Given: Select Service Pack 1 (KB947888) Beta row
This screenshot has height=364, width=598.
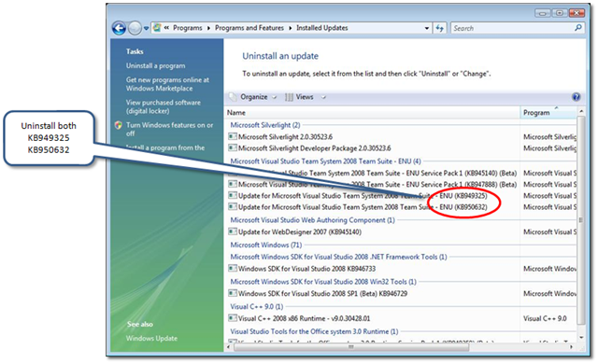Looking at the screenshot, I should [377, 184].
